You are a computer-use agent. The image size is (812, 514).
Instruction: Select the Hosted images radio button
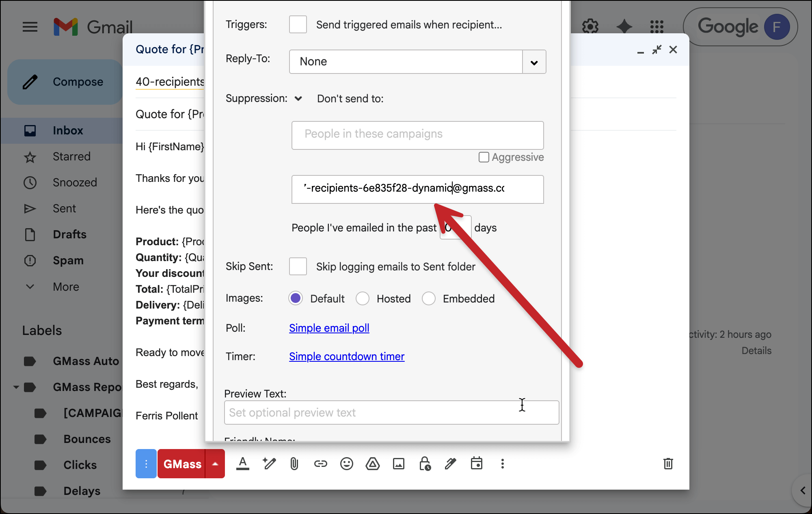tap(362, 298)
